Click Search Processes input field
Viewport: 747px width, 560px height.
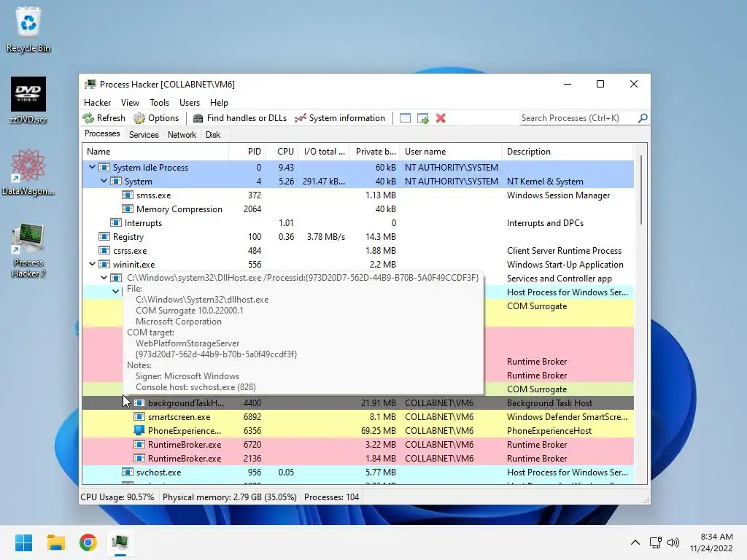pyautogui.click(x=578, y=118)
